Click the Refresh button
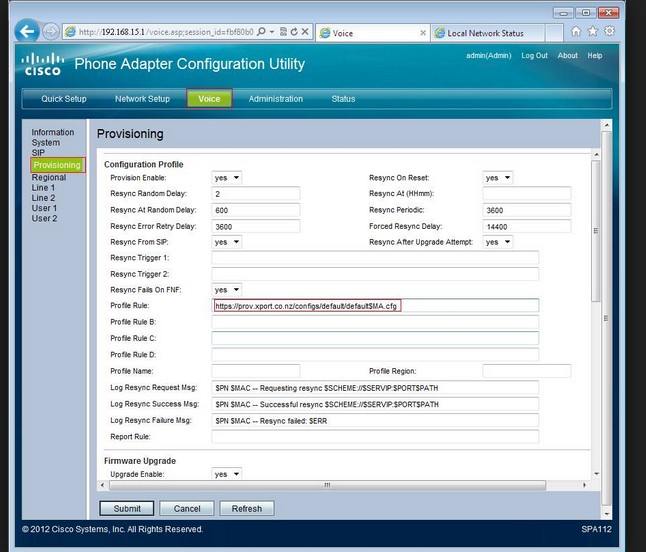The image size is (646, 552). pyautogui.click(x=247, y=509)
